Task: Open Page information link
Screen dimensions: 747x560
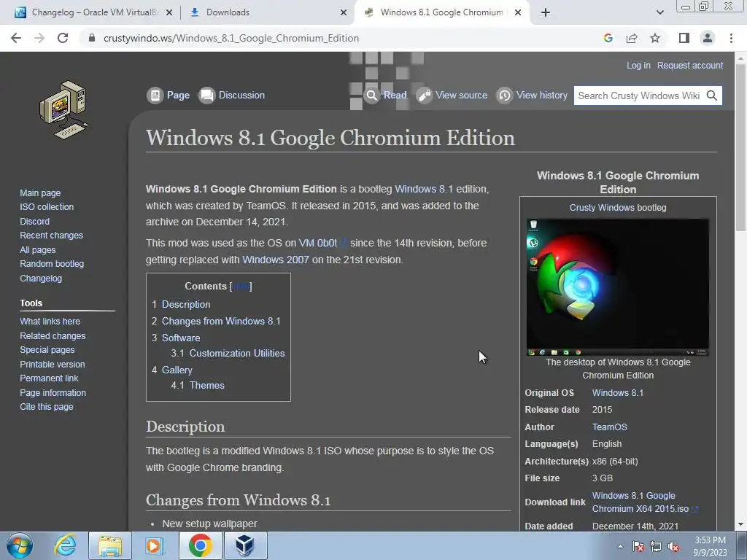Action: pos(53,392)
